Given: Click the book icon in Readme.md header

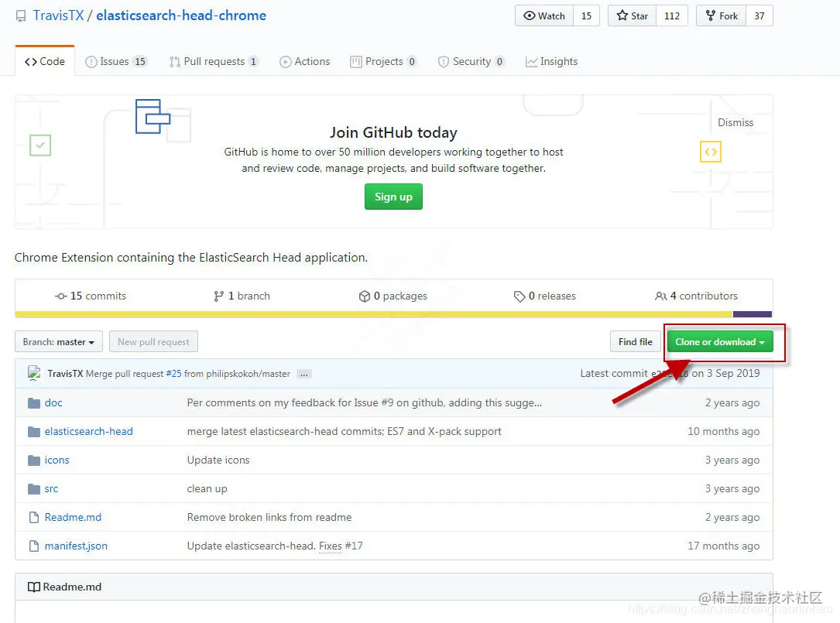Looking at the screenshot, I should 34,587.
